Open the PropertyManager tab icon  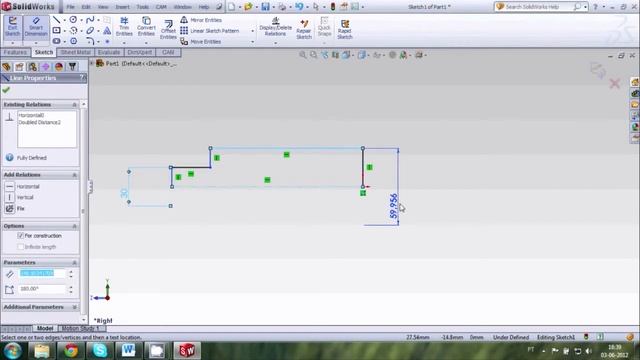pos(19,67)
